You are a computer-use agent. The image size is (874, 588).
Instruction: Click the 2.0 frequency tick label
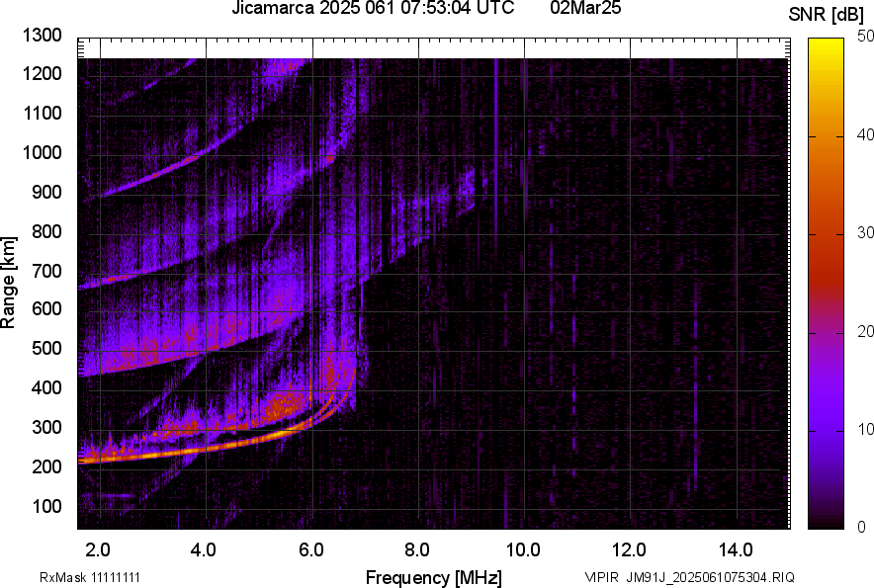pyautogui.click(x=99, y=549)
